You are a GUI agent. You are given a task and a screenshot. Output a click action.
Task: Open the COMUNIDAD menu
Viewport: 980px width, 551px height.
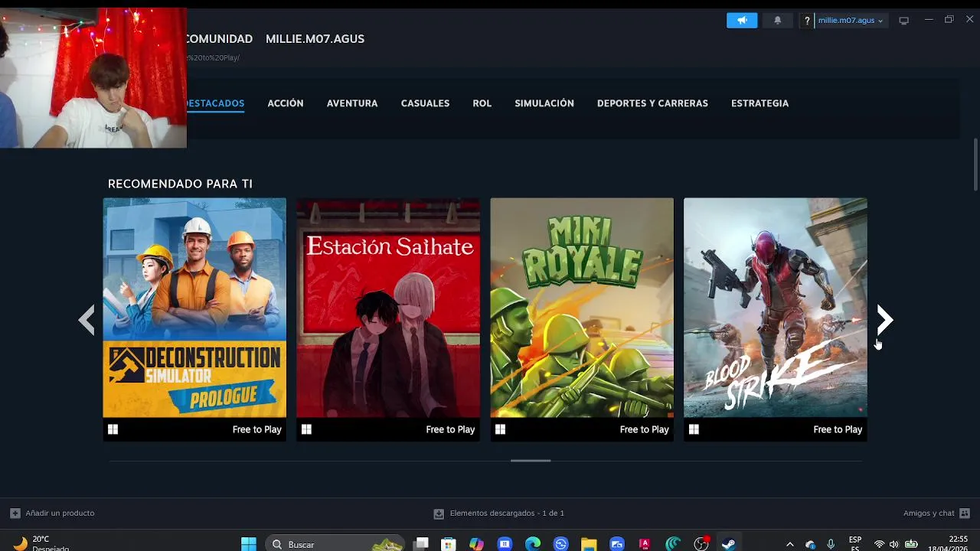coord(218,39)
